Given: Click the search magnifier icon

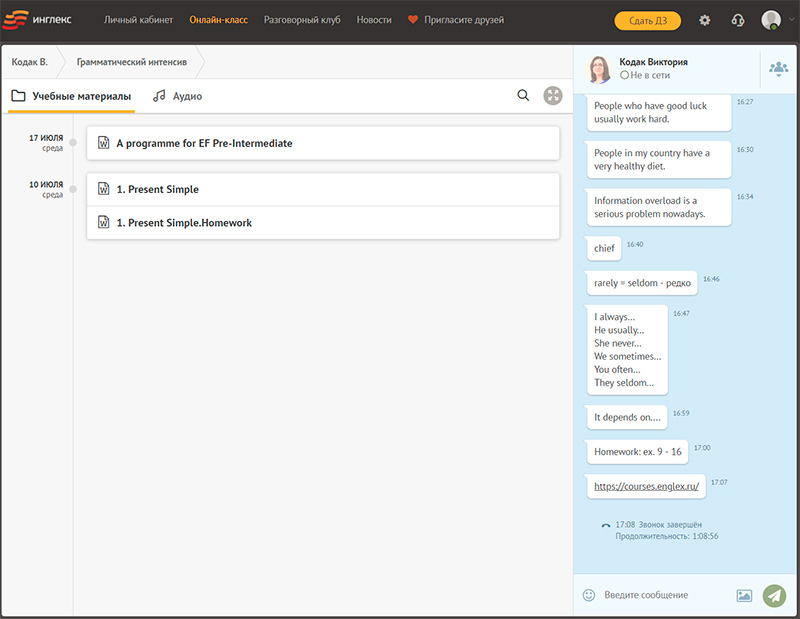Looking at the screenshot, I should [523, 95].
